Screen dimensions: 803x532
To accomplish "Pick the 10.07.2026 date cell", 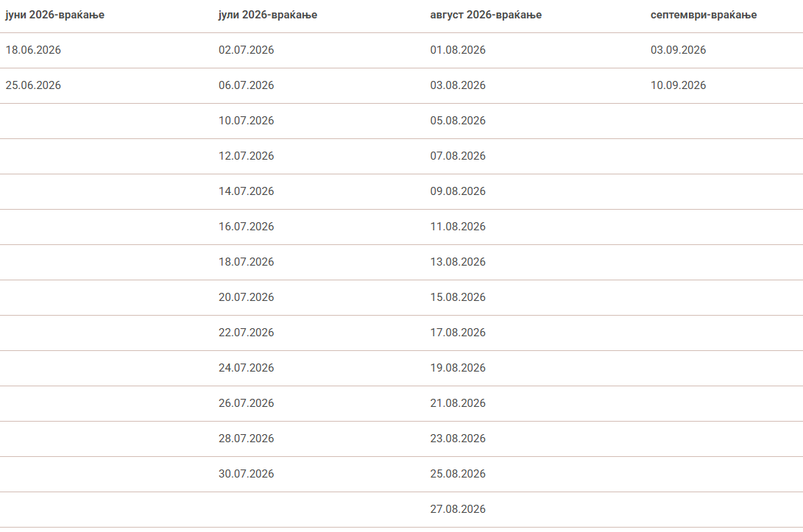I will tap(246, 121).
